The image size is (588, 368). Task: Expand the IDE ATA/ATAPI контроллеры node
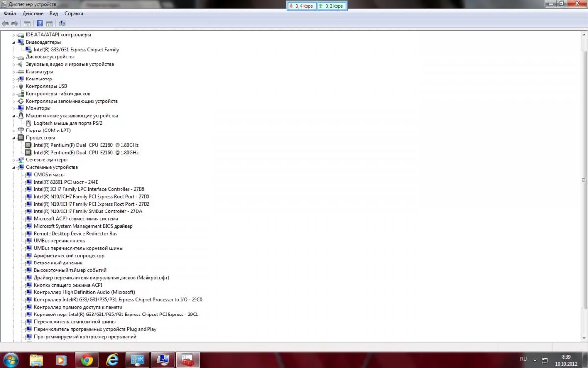coord(14,35)
